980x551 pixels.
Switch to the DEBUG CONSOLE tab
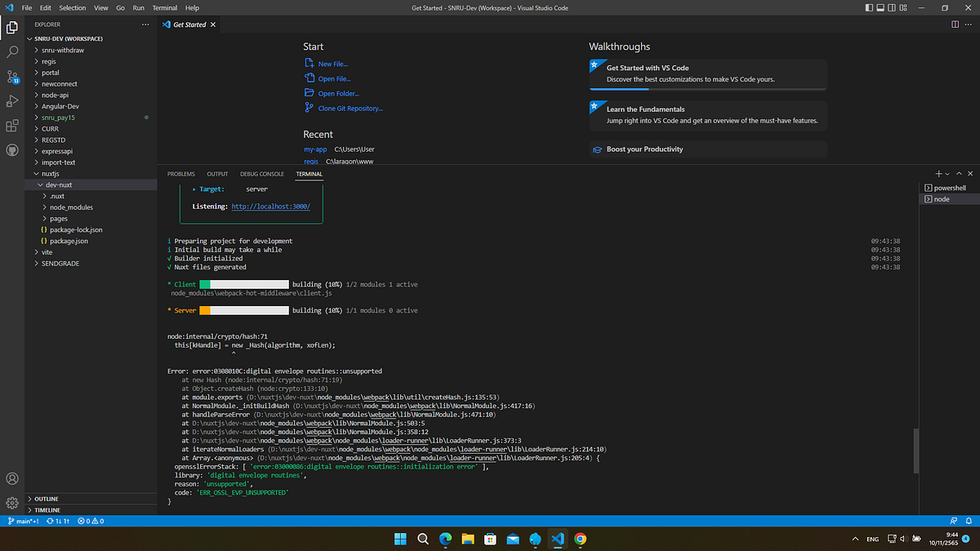click(x=261, y=174)
